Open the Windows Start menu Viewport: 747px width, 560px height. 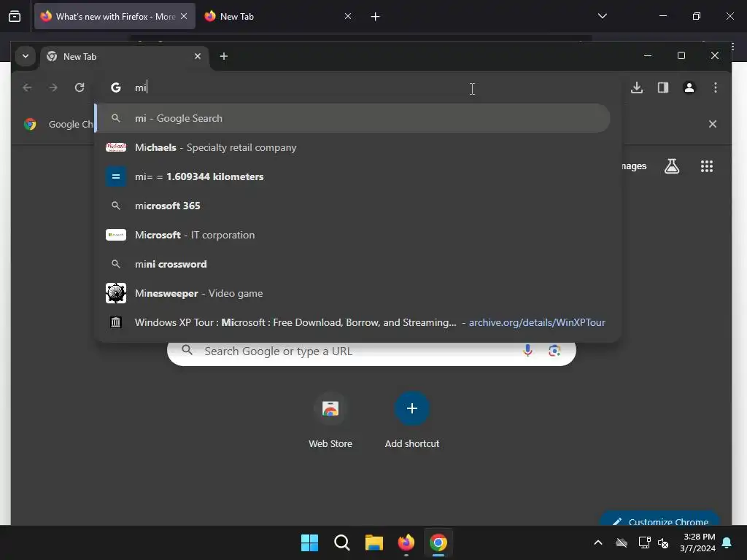[309, 542]
